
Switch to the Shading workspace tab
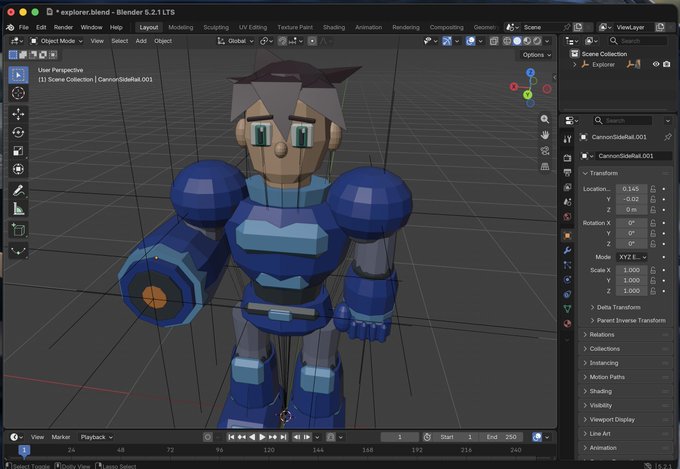pos(334,27)
